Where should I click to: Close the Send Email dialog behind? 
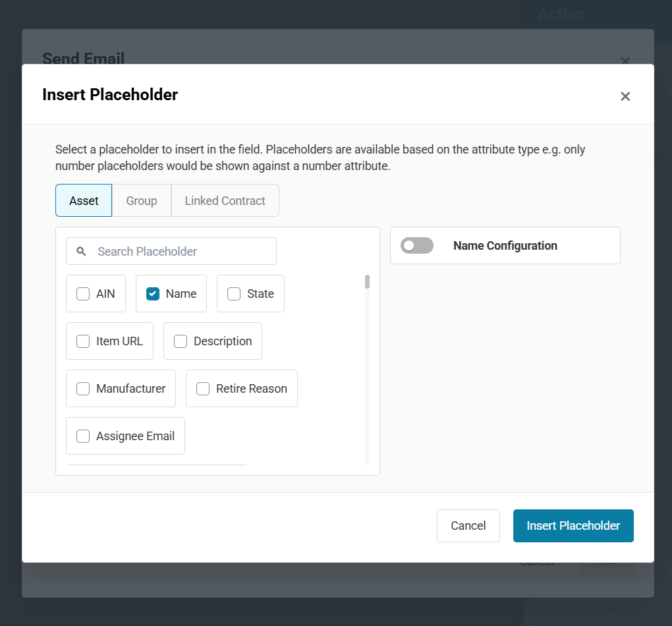[625, 61]
